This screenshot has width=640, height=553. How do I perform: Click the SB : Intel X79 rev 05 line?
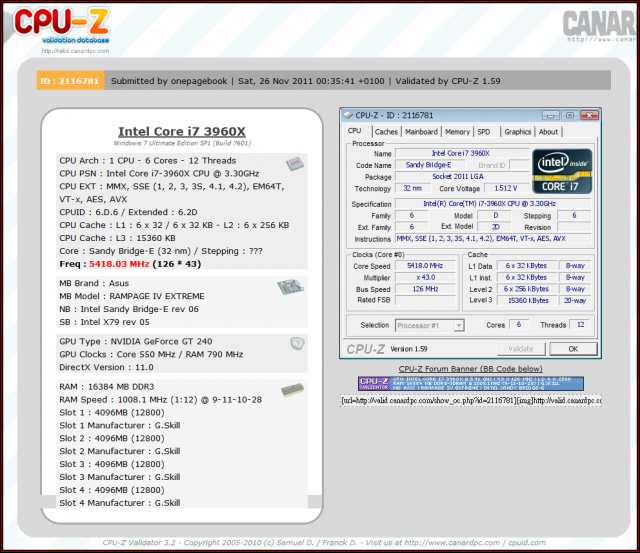click(104, 322)
